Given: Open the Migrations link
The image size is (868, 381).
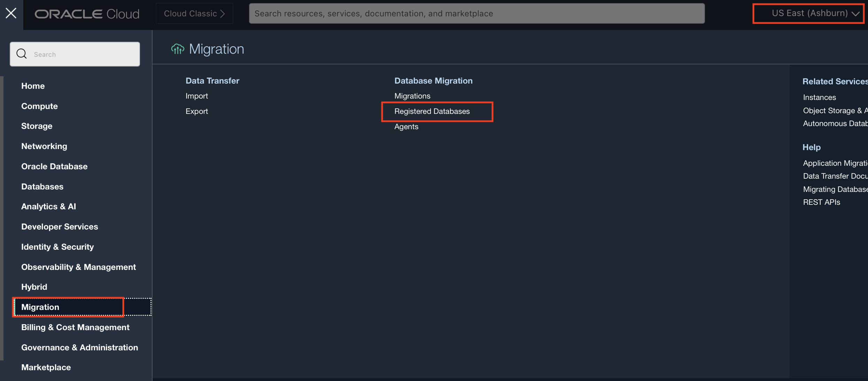Looking at the screenshot, I should click(412, 96).
